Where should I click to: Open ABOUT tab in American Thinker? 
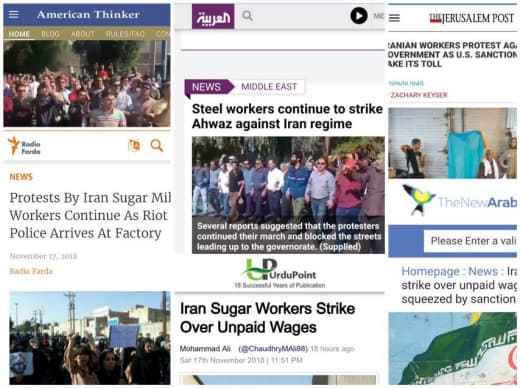[83, 34]
